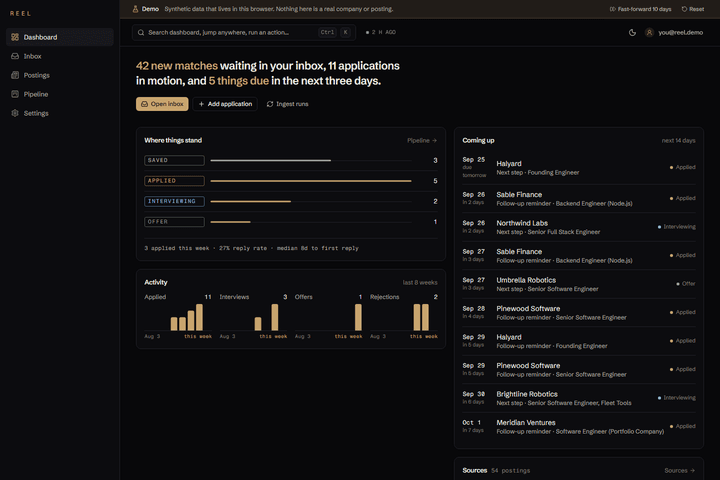Viewport: 720px width, 480px height.
Task: Click the APPLIED stage badge
Action: [x=174, y=181]
